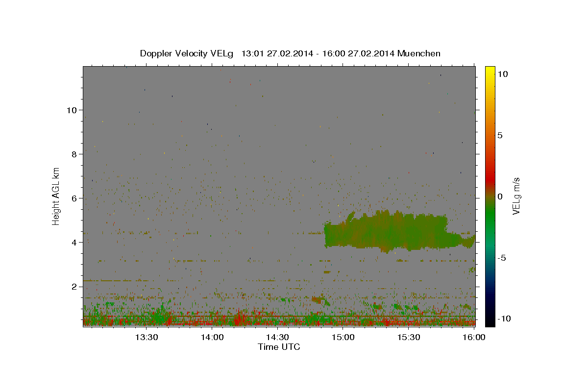Click the colorbar label '10'
This screenshot has height=392, width=588.
pyautogui.click(x=502, y=74)
